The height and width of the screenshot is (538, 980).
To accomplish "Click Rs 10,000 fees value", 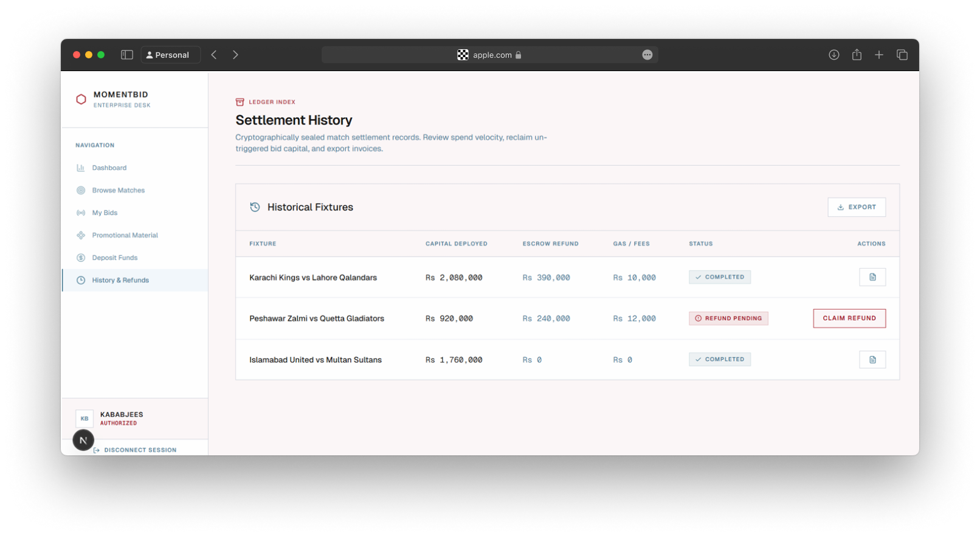I will pyautogui.click(x=635, y=278).
